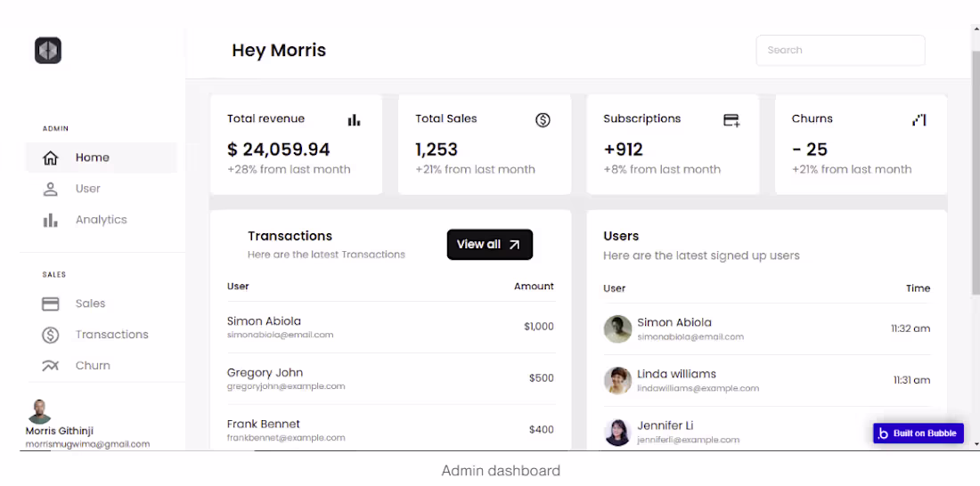Click the Total Sales dollar coin icon
Image resolution: width=980 pixels, height=486 pixels.
point(543,120)
